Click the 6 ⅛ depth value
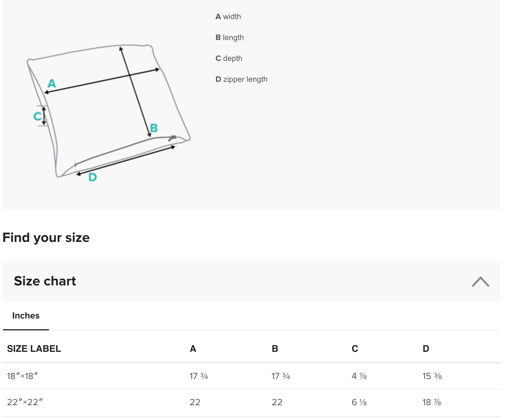The image size is (505, 420). click(359, 402)
